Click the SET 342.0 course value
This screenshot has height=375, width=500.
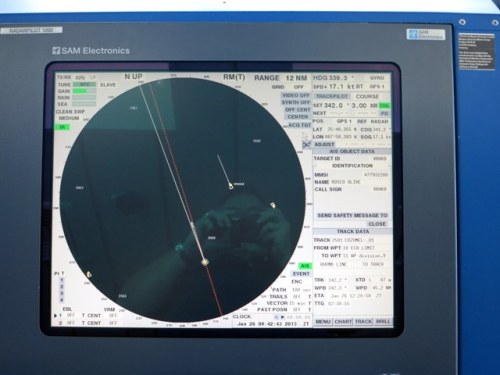point(334,105)
